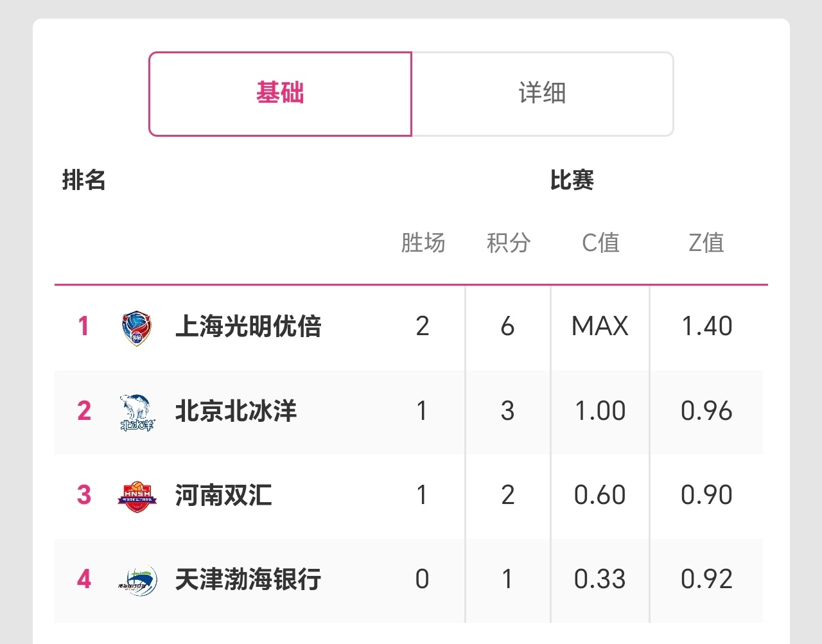Click the Beijing polar bear team logo

[136, 412]
